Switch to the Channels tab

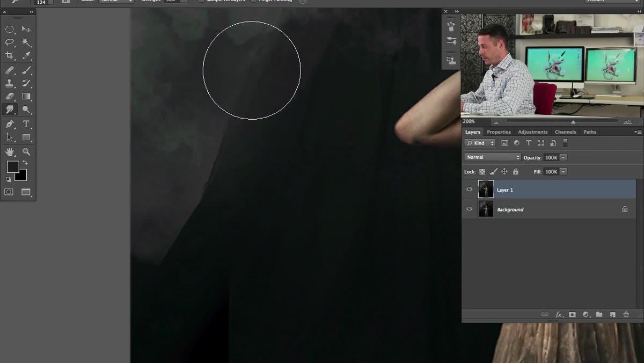(x=565, y=132)
